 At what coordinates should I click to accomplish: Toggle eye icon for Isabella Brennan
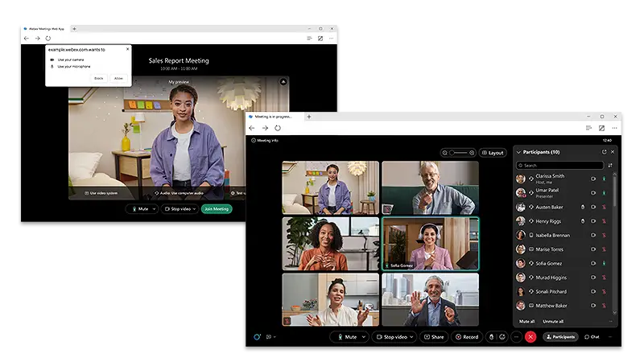coord(593,235)
